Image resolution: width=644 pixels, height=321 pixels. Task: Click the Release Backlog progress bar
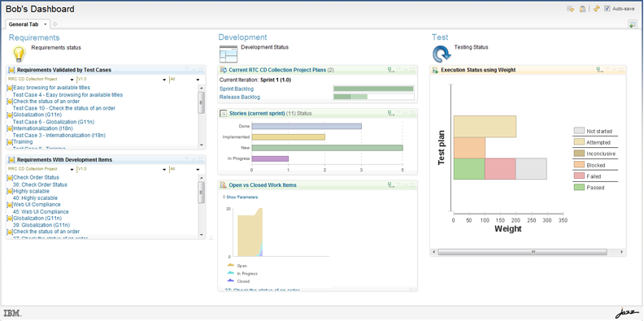click(x=373, y=97)
